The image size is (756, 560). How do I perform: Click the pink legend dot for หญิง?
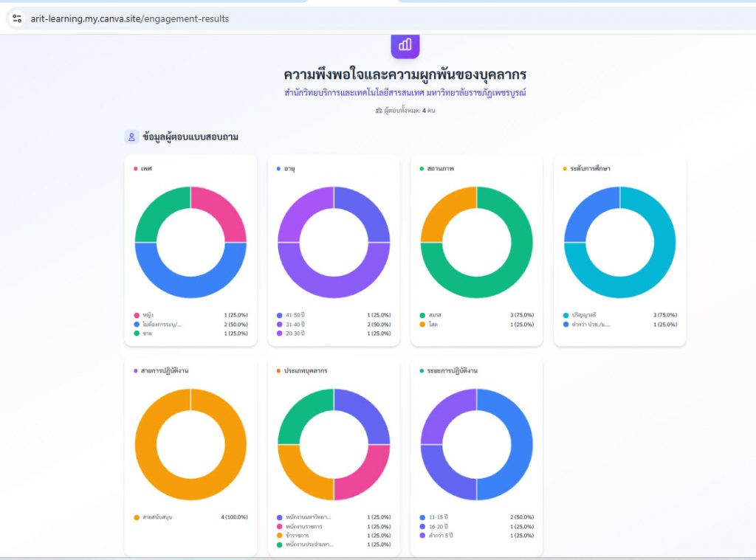(x=137, y=315)
